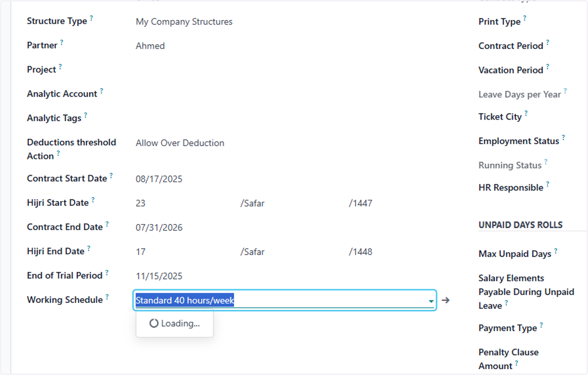This screenshot has width=588, height=375.
Task: Open help tooltip next to Hijri End Date
Action: [x=89, y=249]
